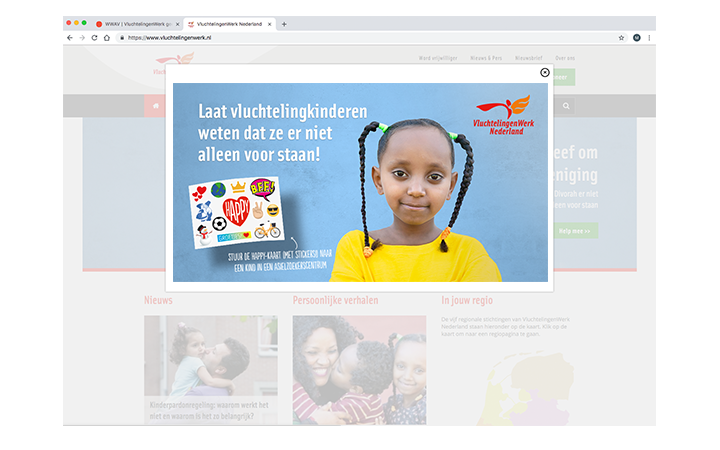Open the Over ons link
This screenshot has width=720, height=450.
(565, 58)
